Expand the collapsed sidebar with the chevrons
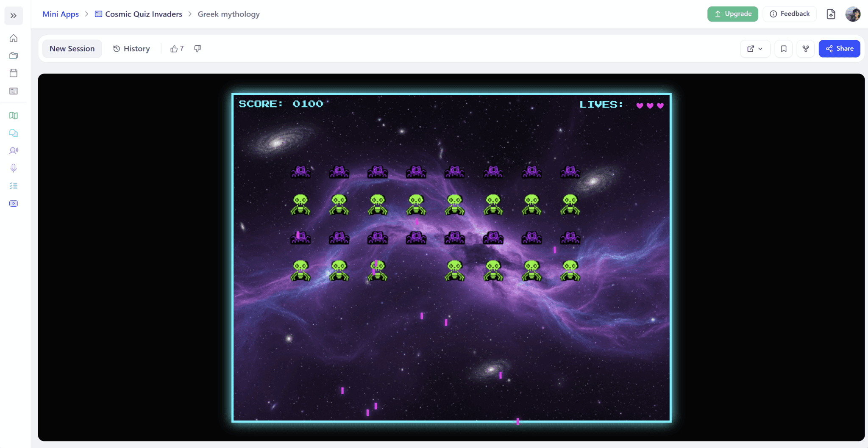This screenshot has width=868, height=448. [x=14, y=16]
